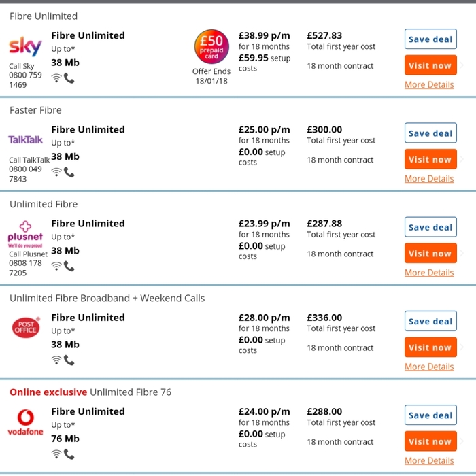The image size is (476, 476).
Task: Open More Details for the Plusnet deal
Action: click(x=429, y=273)
